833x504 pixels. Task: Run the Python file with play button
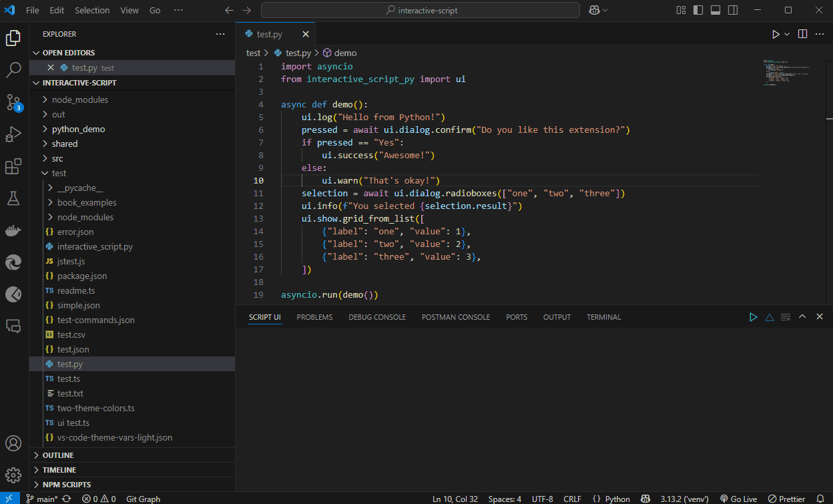(x=776, y=34)
